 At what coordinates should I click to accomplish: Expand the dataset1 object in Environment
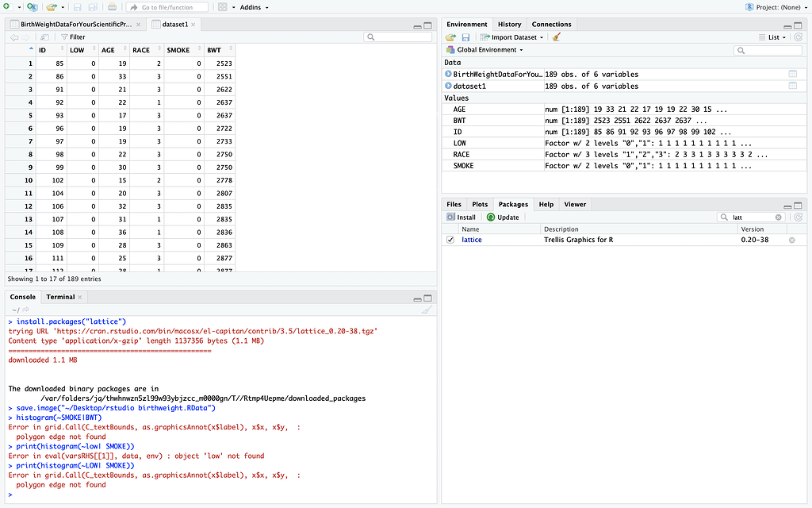click(x=447, y=86)
